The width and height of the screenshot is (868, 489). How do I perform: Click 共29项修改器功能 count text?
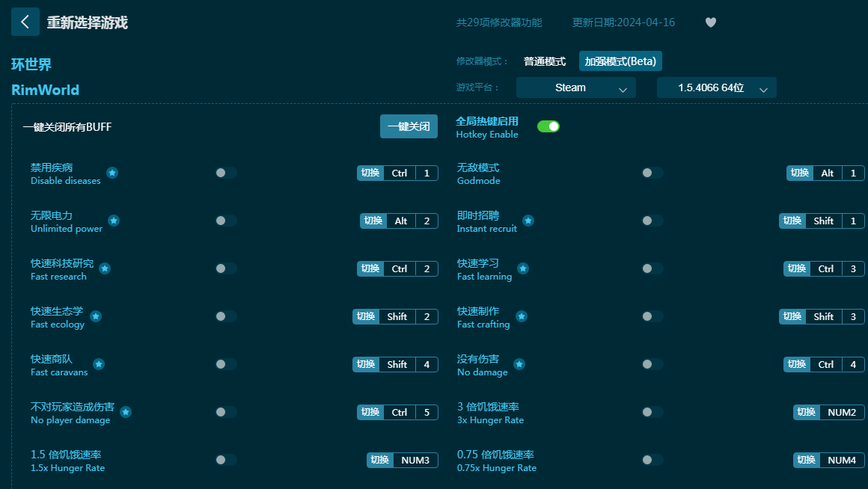point(499,22)
